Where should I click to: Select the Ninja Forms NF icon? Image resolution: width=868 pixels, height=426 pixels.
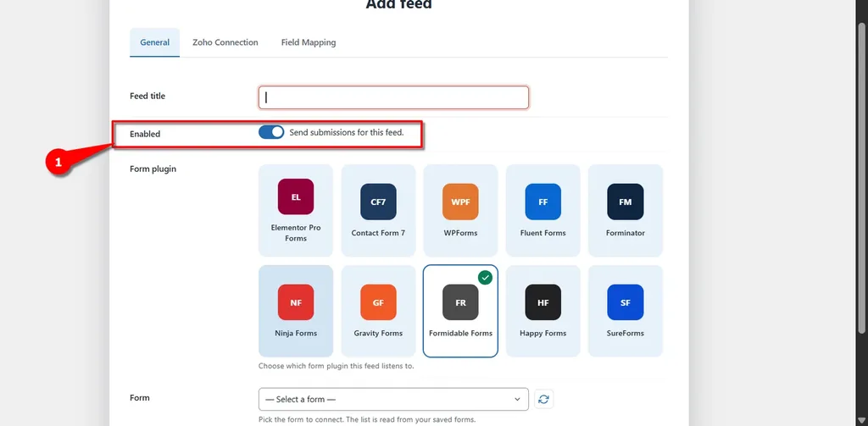pyautogui.click(x=296, y=302)
